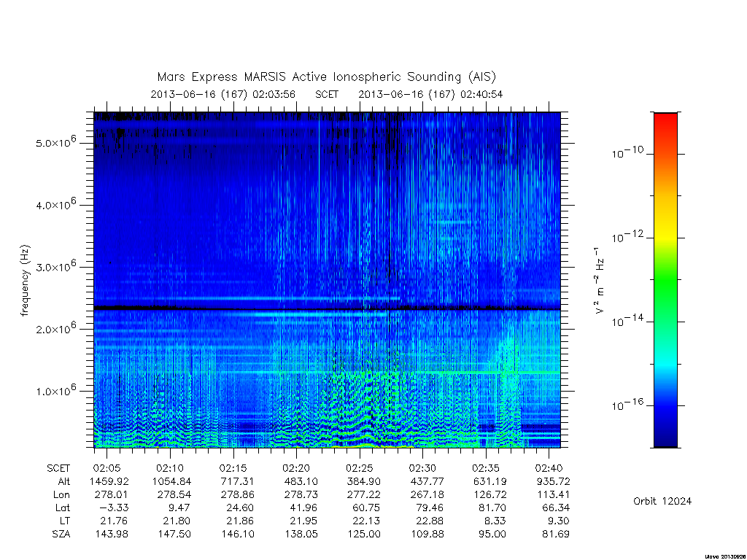Image resolution: width=747 pixels, height=560 pixels.
Task: Click the start timestamp 2013-06-16 (167) 02:03:56
Action: click(223, 94)
